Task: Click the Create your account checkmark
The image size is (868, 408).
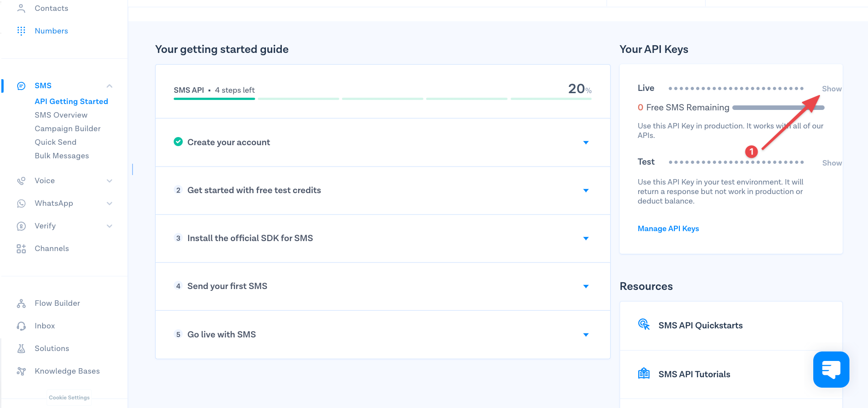Action: tap(178, 142)
